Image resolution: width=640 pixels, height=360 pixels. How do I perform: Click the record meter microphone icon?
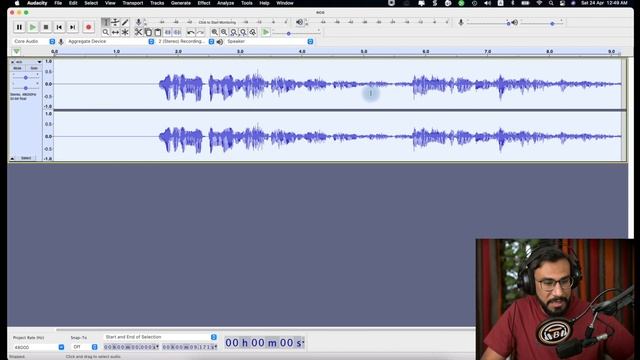point(139,22)
